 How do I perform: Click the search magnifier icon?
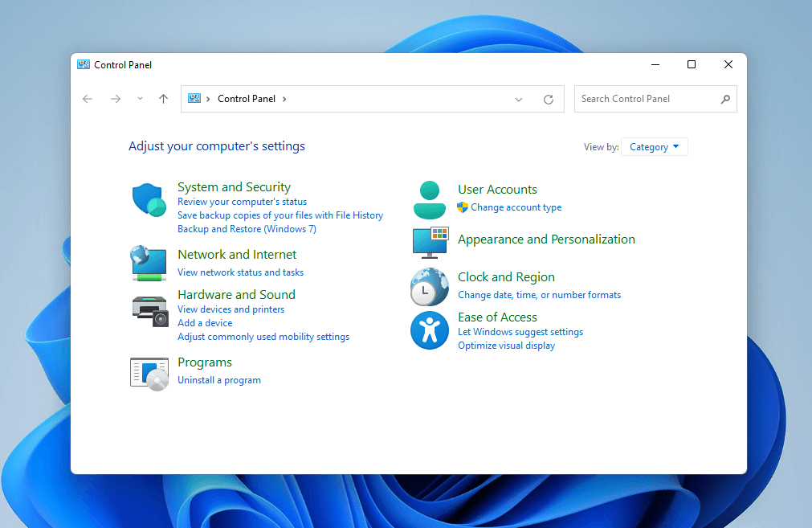(x=725, y=99)
